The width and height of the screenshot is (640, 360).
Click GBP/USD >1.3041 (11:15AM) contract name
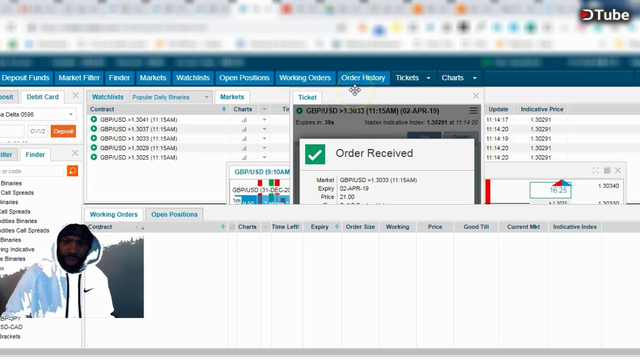coord(138,120)
